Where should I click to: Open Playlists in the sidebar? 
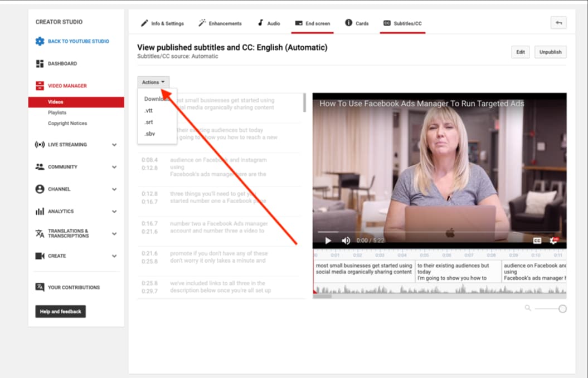(x=57, y=112)
